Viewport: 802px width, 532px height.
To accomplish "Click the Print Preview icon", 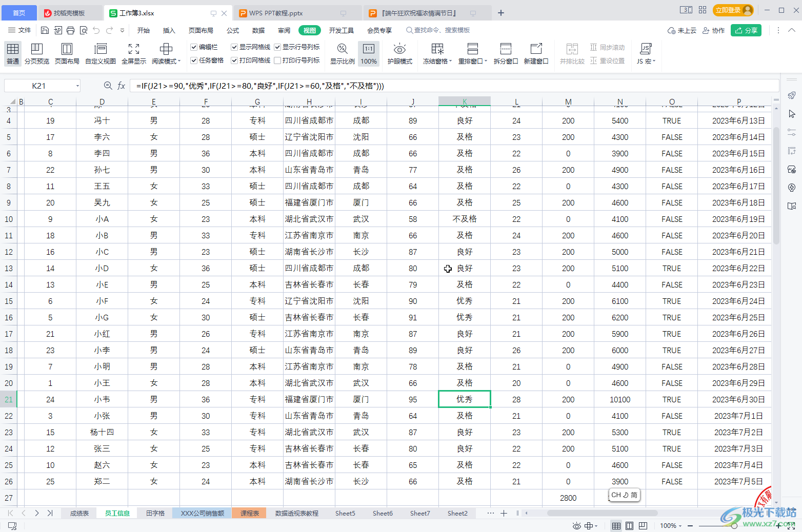I will (x=84, y=30).
